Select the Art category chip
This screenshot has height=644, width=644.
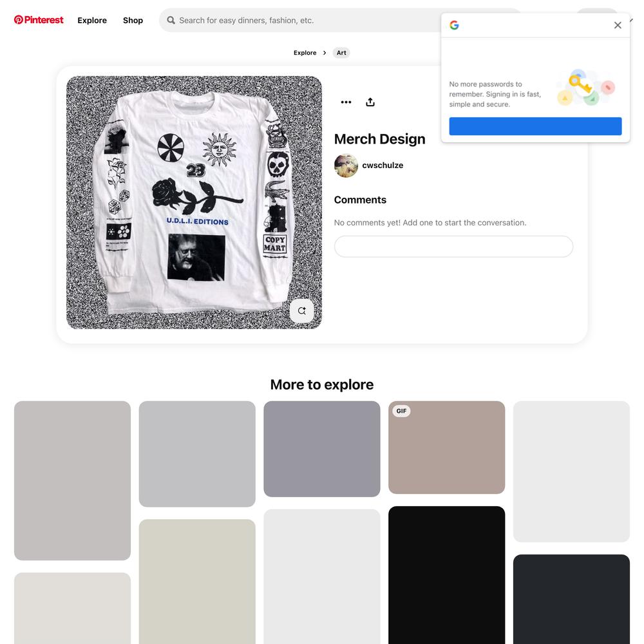pyautogui.click(x=341, y=53)
